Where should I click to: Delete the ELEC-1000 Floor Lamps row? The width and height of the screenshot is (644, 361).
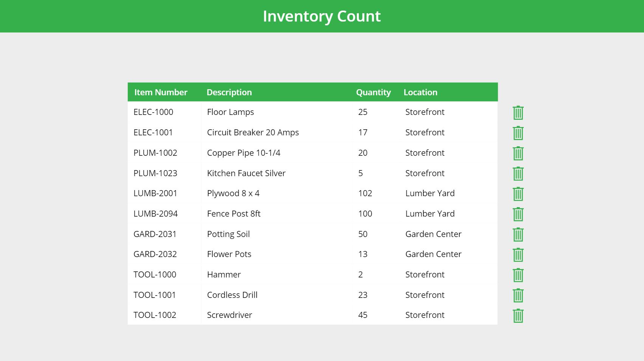[x=518, y=112]
